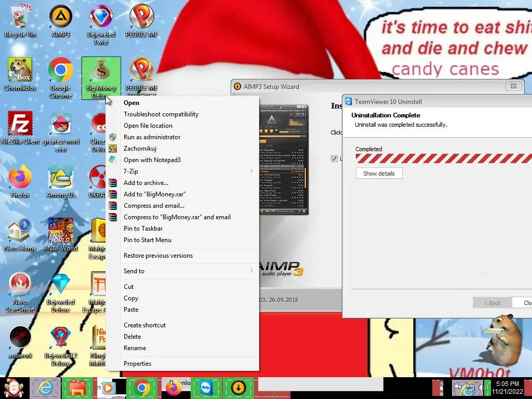This screenshot has height=399, width=532.
Task: Click the taskbar clock showing 5:05 PM
Action: pos(508,387)
